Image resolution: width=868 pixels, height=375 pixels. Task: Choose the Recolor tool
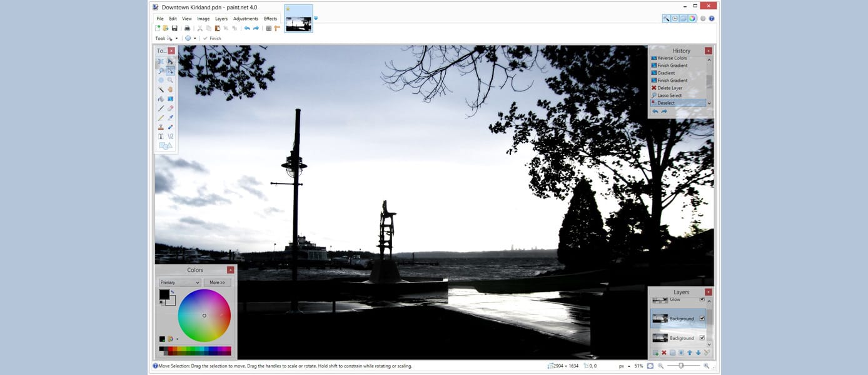170,127
